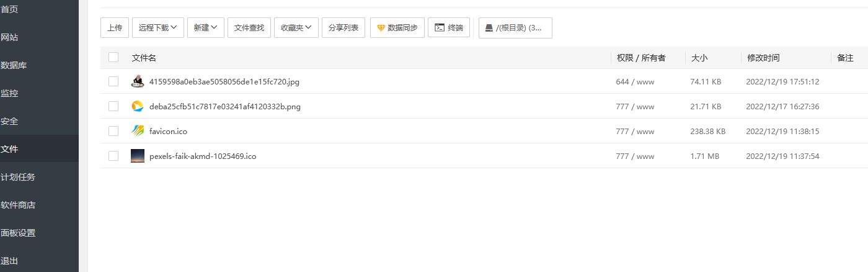
Task: Click the diamond icon on 数据同步
Action: click(381, 28)
